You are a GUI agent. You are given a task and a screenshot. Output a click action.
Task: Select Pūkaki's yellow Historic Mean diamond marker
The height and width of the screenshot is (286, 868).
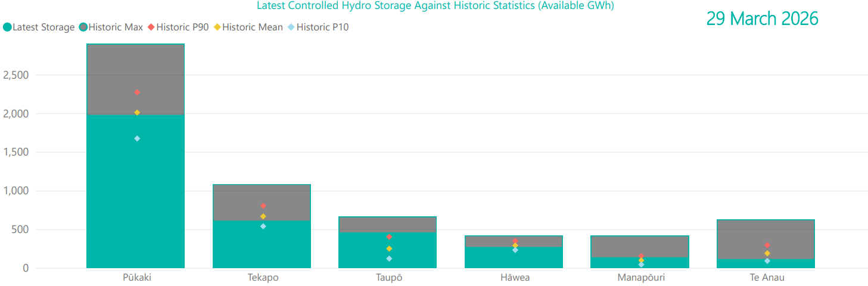click(x=137, y=113)
